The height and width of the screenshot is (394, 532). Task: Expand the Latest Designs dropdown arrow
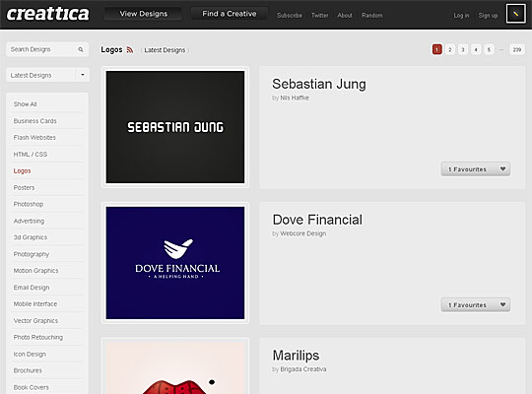click(x=83, y=75)
